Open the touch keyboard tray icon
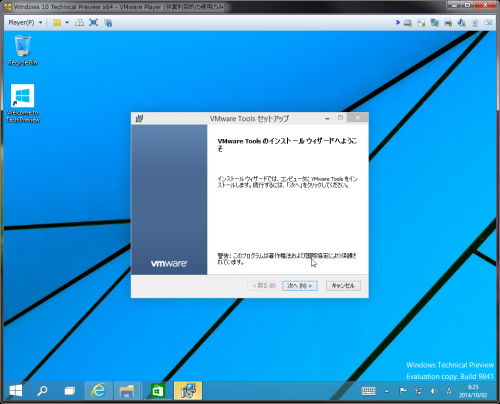The width and height of the screenshot is (500, 404). 368,391
